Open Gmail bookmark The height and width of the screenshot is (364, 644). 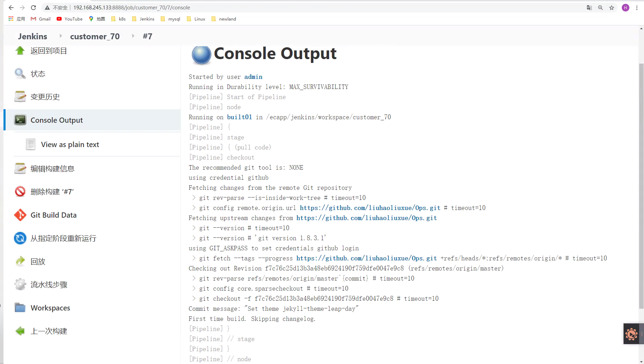coord(41,19)
